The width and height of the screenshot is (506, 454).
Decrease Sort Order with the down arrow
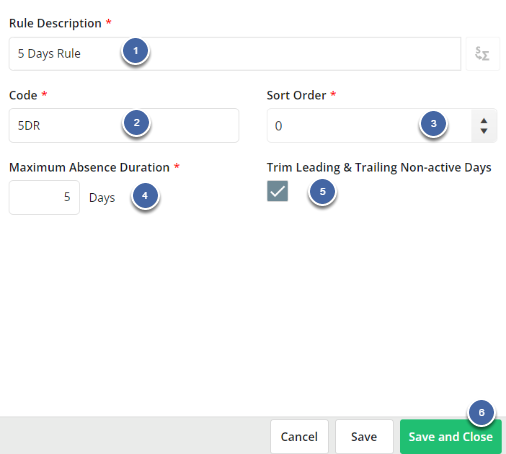pyautogui.click(x=484, y=131)
